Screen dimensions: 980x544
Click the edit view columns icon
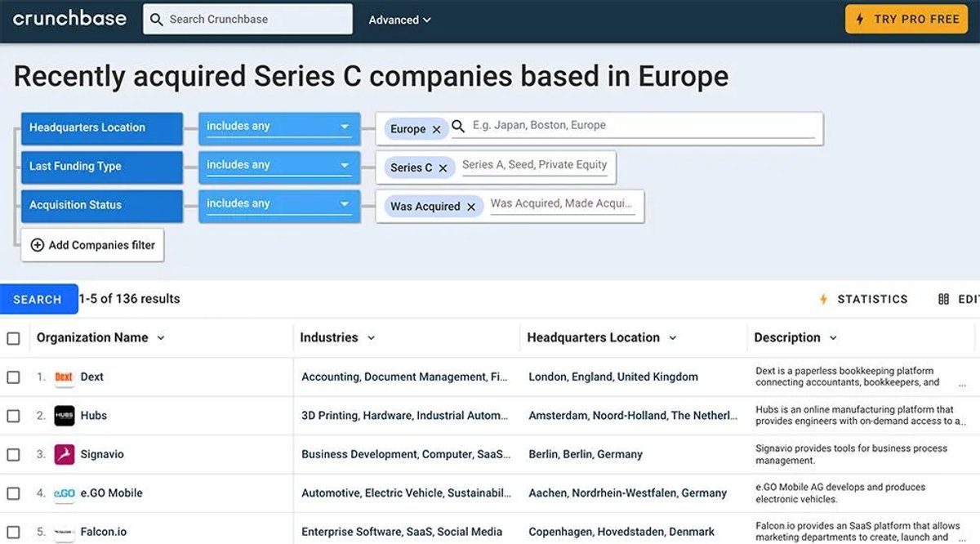(x=944, y=299)
